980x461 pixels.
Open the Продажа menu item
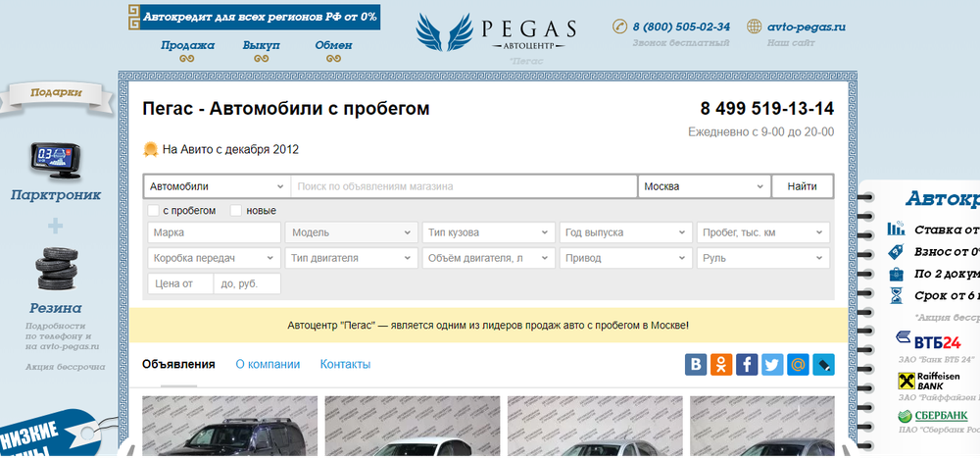pyautogui.click(x=187, y=45)
